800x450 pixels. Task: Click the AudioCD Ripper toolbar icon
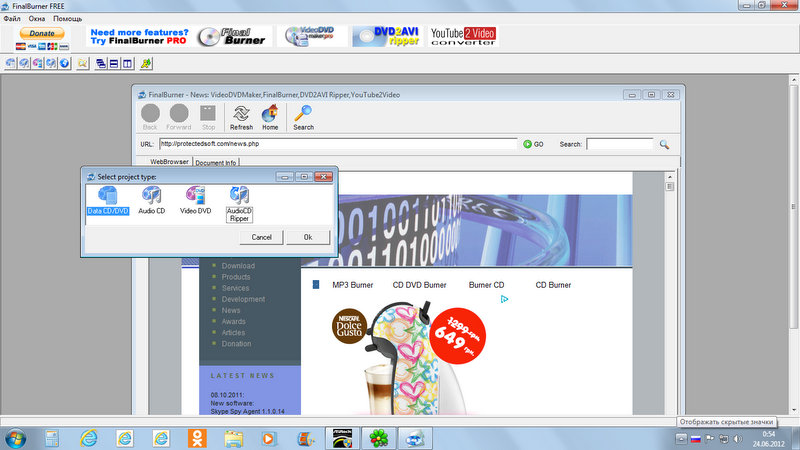click(x=51, y=64)
